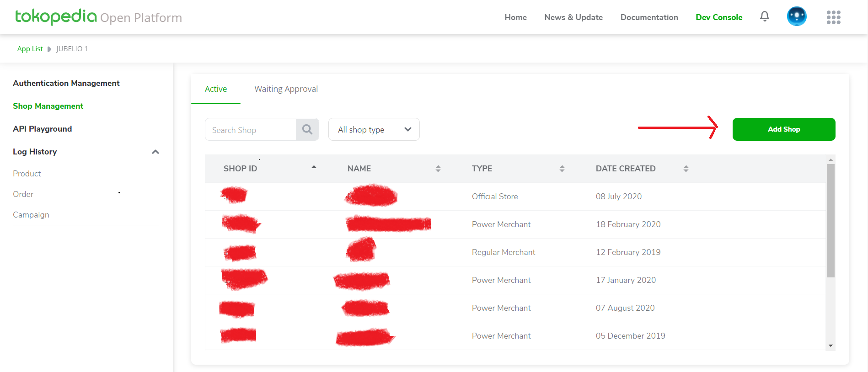Select the 08 July 2020 date cell

pyautogui.click(x=619, y=197)
